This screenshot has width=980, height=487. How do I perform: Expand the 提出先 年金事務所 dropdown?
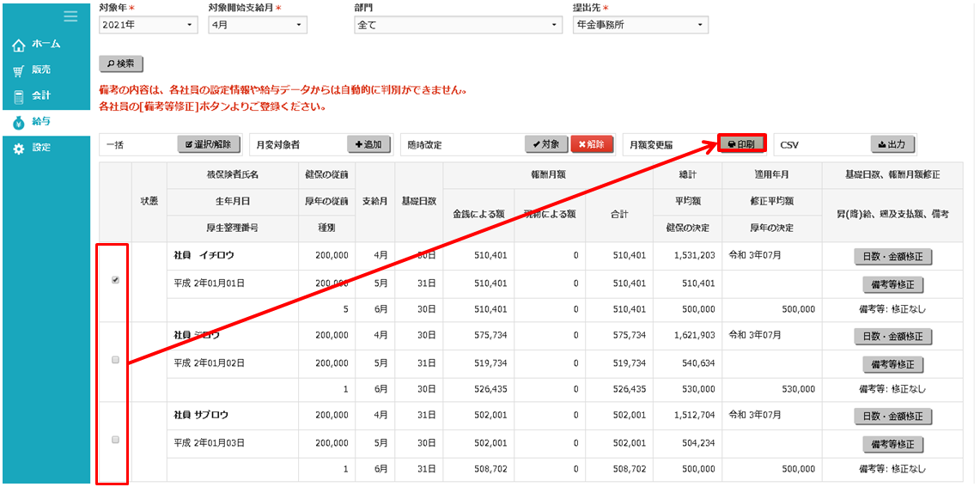click(x=640, y=25)
